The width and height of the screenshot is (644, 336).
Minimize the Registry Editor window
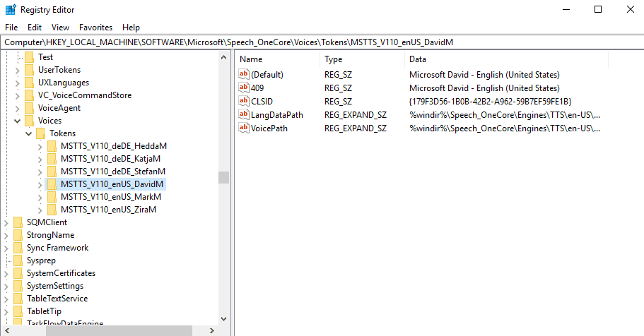point(566,9)
